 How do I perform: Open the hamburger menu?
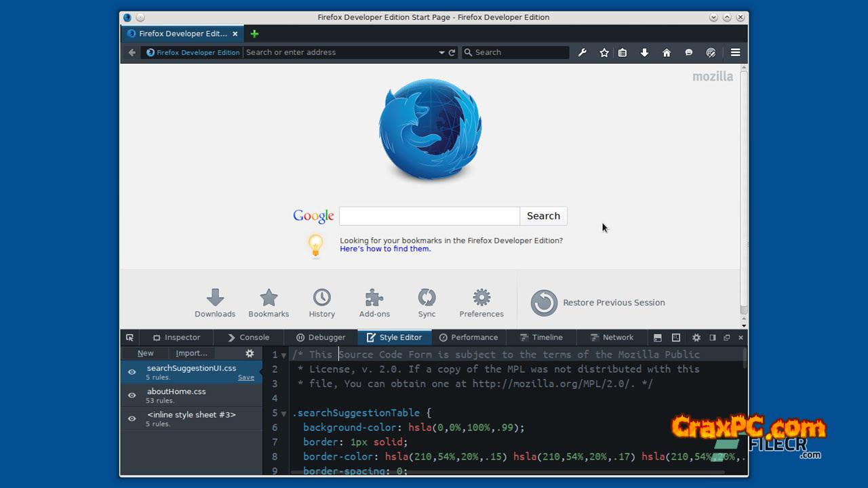point(735,52)
